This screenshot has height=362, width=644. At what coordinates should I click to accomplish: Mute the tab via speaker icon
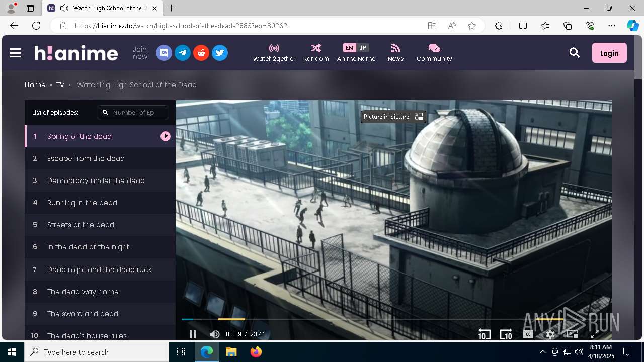pyautogui.click(x=64, y=8)
